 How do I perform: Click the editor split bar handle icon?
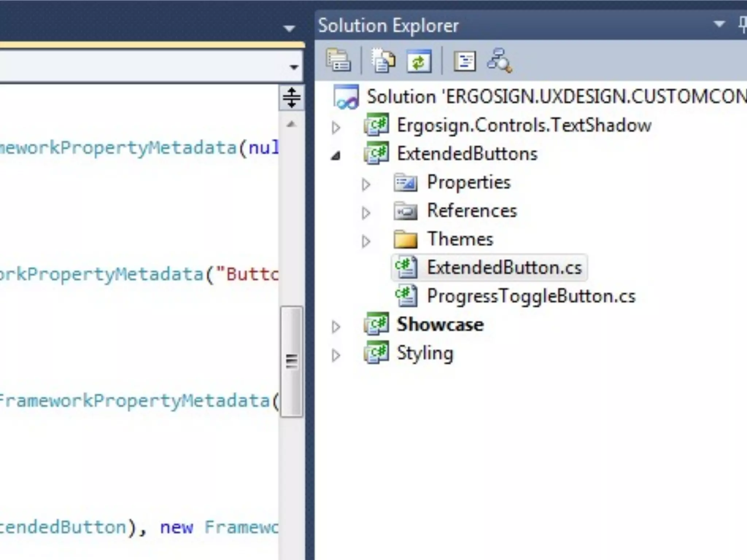pyautogui.click(x=291, y=98)
